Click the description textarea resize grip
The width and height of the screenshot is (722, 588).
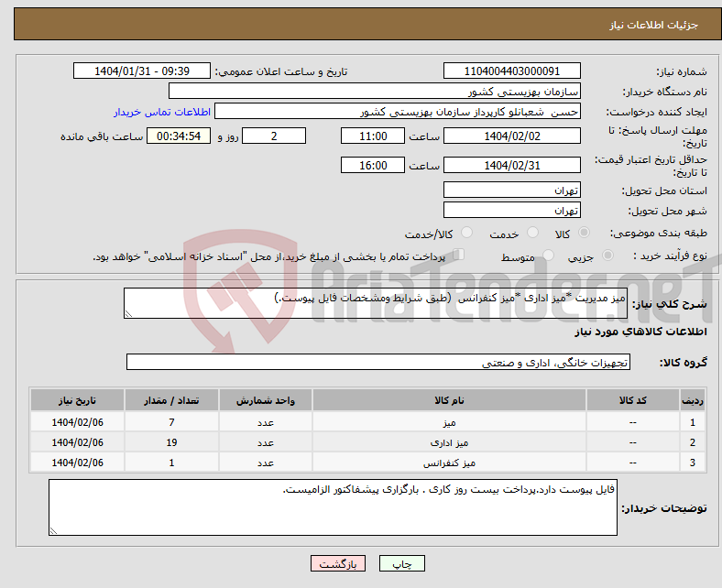pyautogui.click(x=128, y=313)
